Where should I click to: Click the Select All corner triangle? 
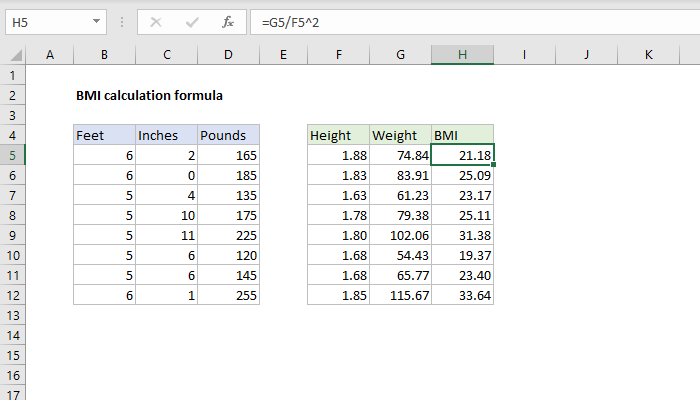coord(12,55)
